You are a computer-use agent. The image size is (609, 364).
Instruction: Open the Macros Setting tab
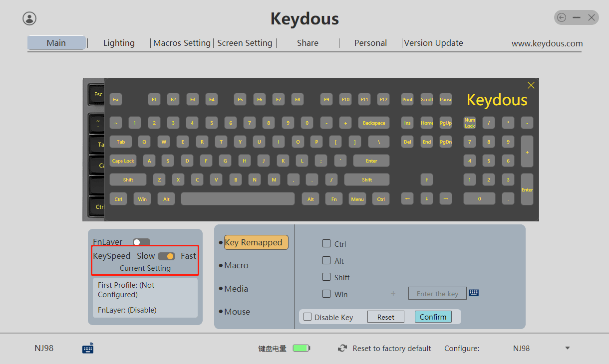point(182,43)
